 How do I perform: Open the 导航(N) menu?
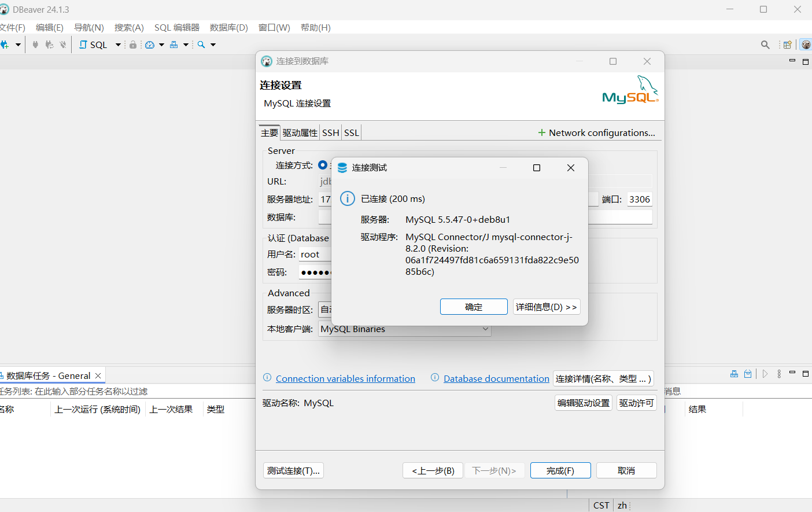(89, 27)
